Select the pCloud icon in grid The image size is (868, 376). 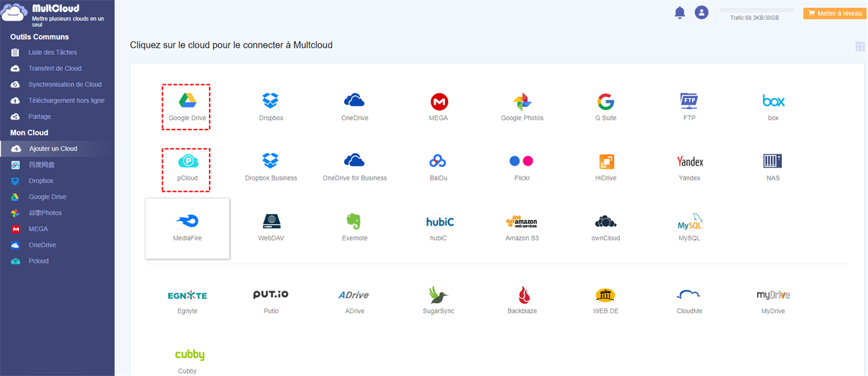187,161
